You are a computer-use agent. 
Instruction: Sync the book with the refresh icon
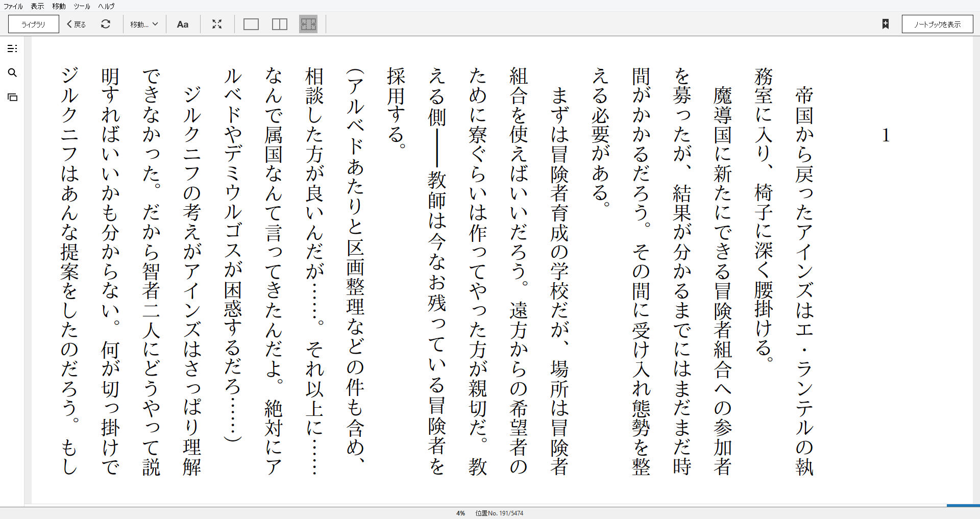[x=106, y=24]
